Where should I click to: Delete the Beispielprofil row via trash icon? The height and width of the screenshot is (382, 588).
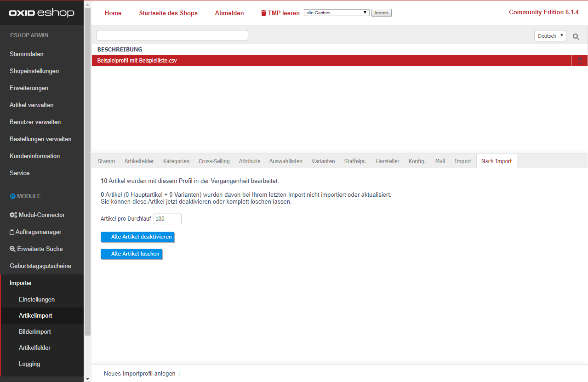coord(579,61)
